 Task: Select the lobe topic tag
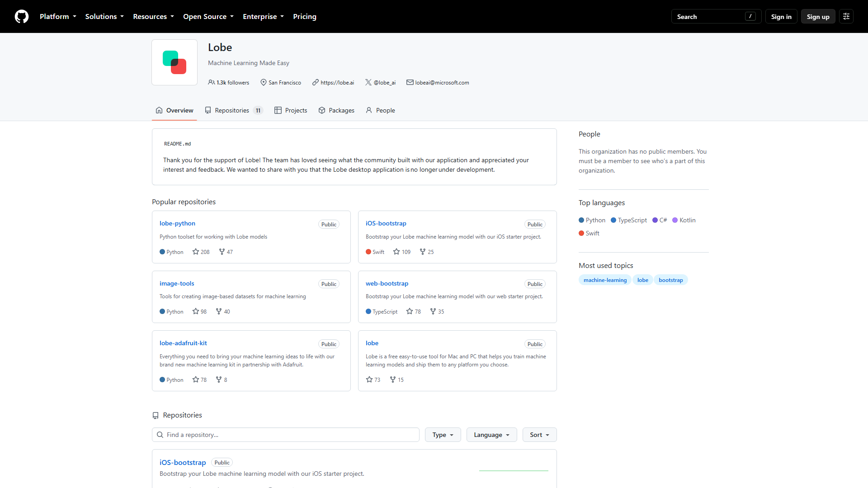[643, 280]
